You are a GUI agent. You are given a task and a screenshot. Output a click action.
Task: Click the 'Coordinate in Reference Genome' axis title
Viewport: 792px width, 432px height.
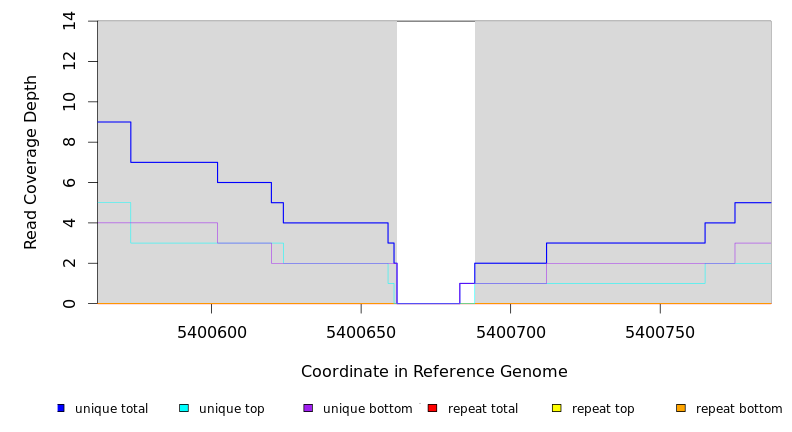434,372
